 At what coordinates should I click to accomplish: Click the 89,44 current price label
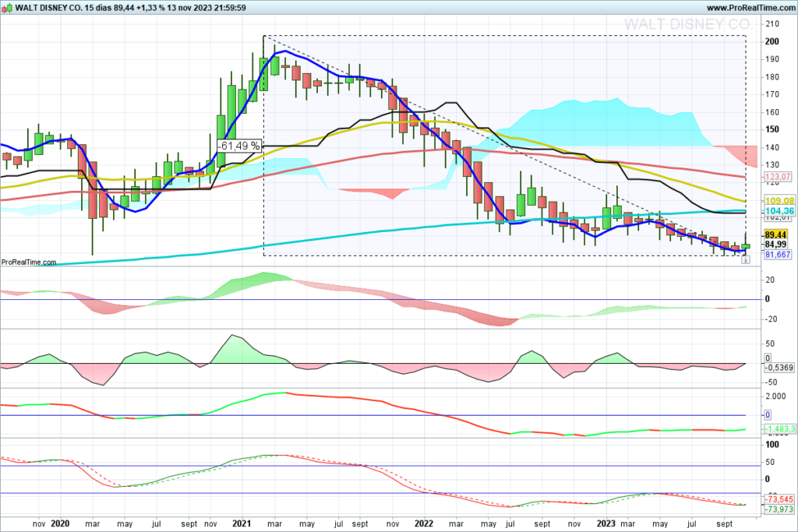pyautogui.click(x=775, y=234)
